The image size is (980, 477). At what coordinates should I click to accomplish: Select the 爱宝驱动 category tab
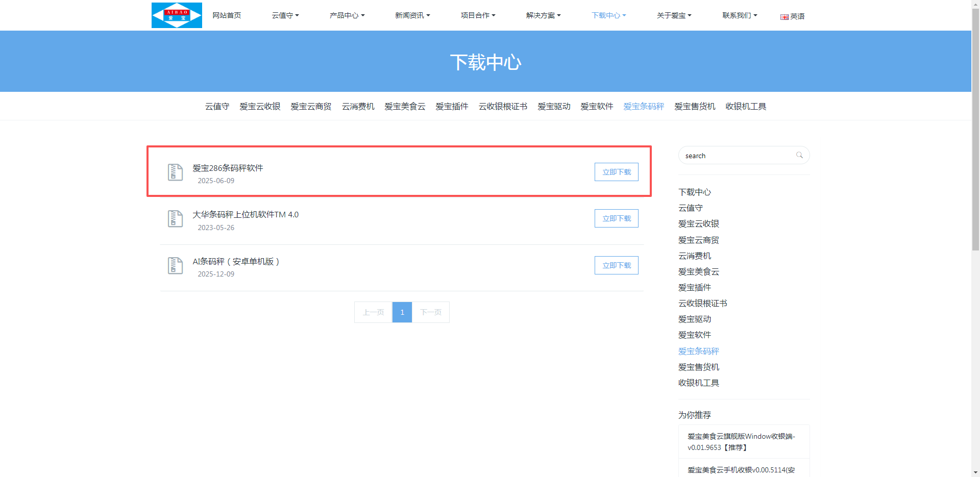point(554,106)
